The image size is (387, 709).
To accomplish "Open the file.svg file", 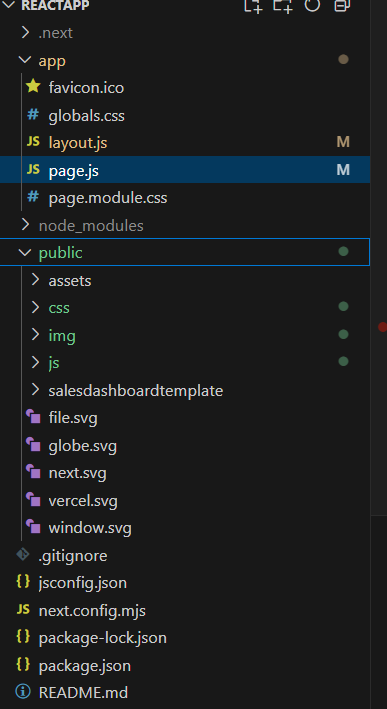I will pos(73,418).
